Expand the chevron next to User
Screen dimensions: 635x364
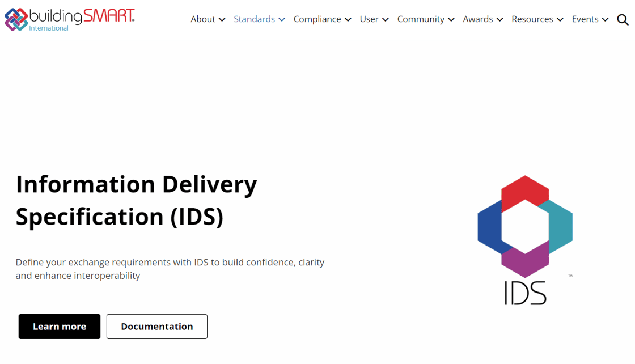click(386, 19)
